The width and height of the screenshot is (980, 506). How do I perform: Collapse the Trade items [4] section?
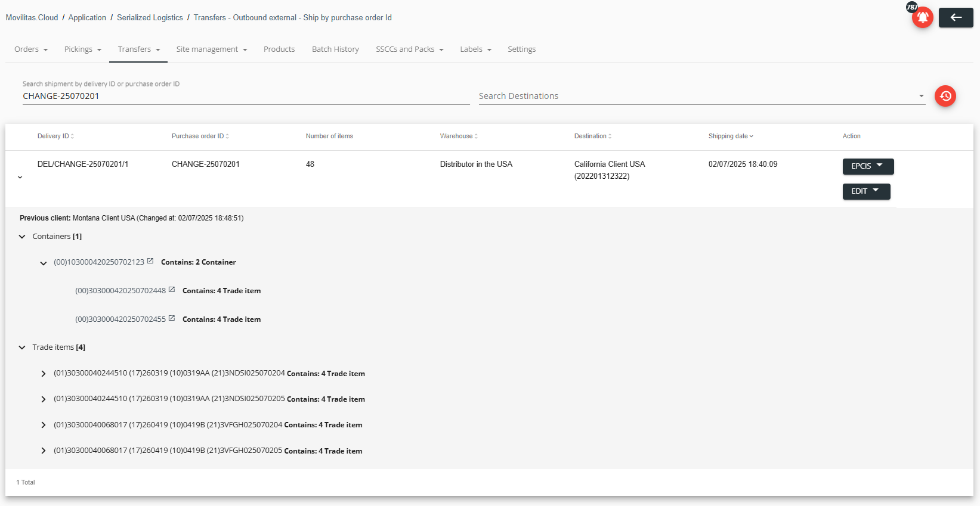22,347
